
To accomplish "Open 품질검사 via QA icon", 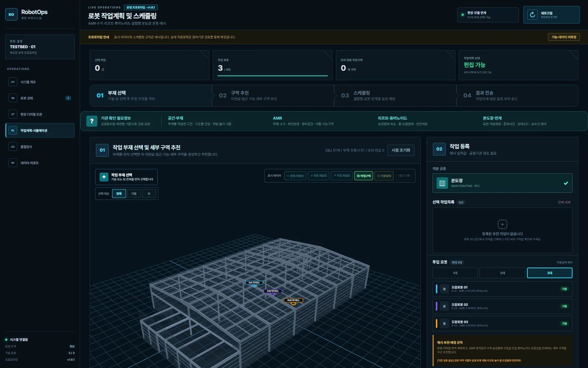I will pos(13,147).
